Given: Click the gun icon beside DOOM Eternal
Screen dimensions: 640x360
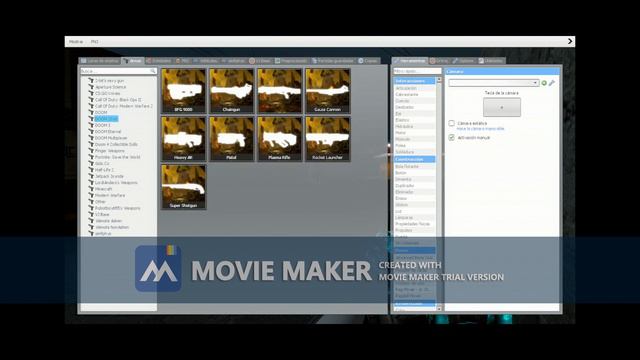Looking at the screenshot, I should click(x=91, y=131).
